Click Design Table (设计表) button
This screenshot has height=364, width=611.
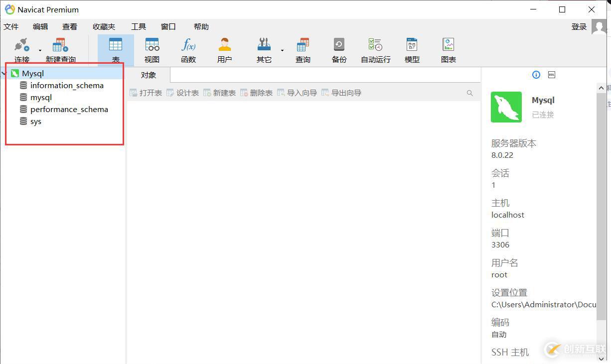point(182,93)
